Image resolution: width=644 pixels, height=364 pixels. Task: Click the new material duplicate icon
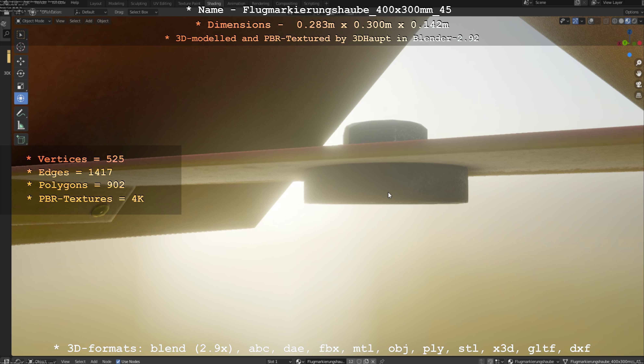(366, 361)
